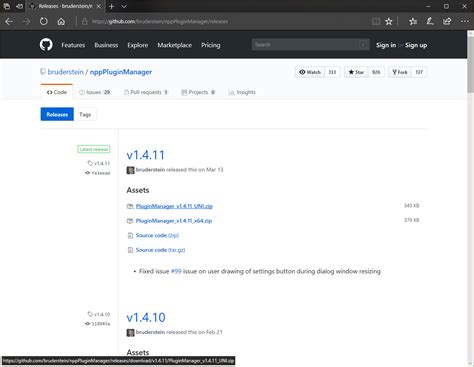Viewport: 474px width, 367px height.
Task: Switch to the Pull requests tab
Action: (146, 92)
